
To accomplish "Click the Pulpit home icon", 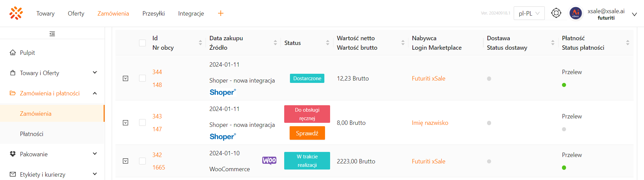I will pos(13,53).
